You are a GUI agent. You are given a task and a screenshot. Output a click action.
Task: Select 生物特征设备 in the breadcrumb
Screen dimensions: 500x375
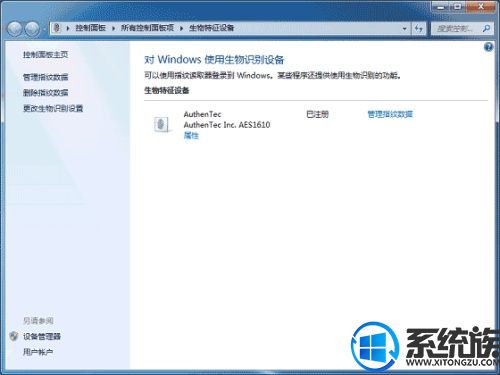click(212, 28)
